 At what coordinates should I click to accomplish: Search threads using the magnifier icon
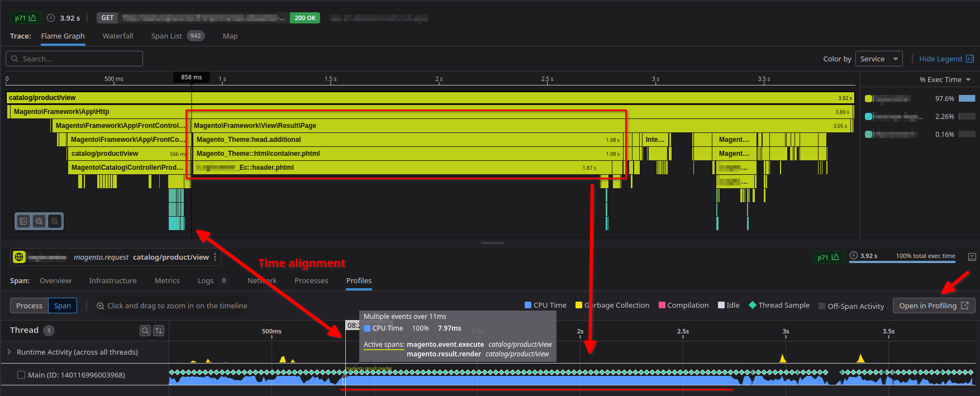pyautogui.click(x=145, y=331)
